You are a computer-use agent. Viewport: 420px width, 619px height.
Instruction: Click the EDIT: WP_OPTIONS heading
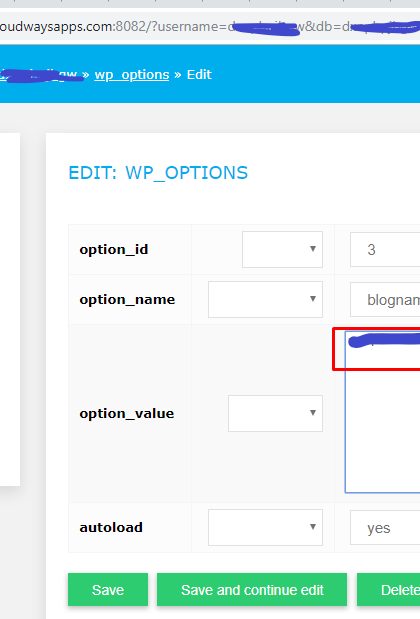158,173
